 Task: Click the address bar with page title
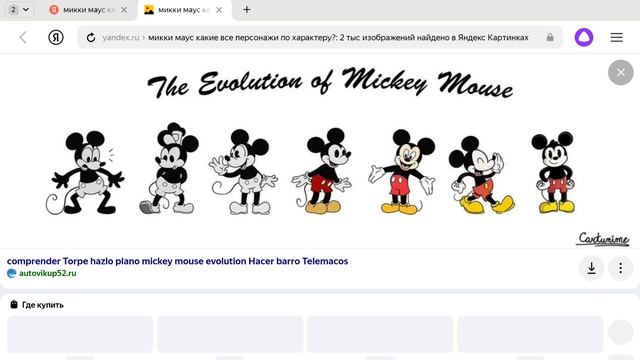coord(320,38)
